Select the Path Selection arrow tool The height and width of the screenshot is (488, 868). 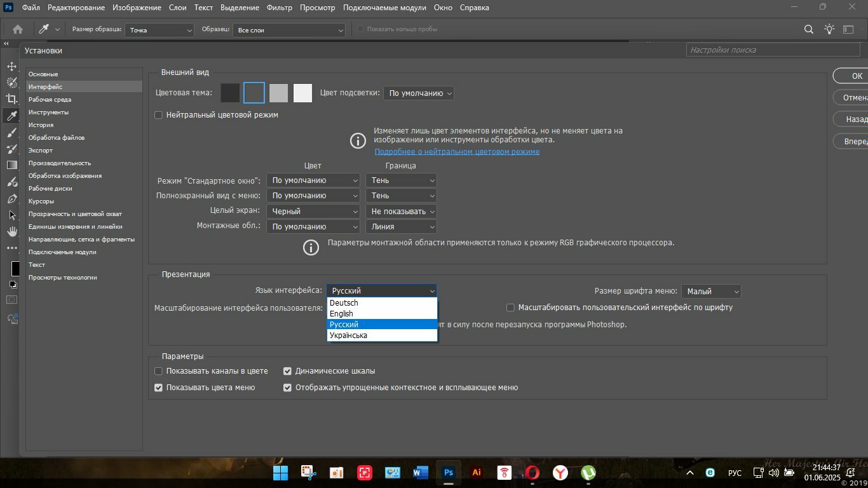[11, 215]
